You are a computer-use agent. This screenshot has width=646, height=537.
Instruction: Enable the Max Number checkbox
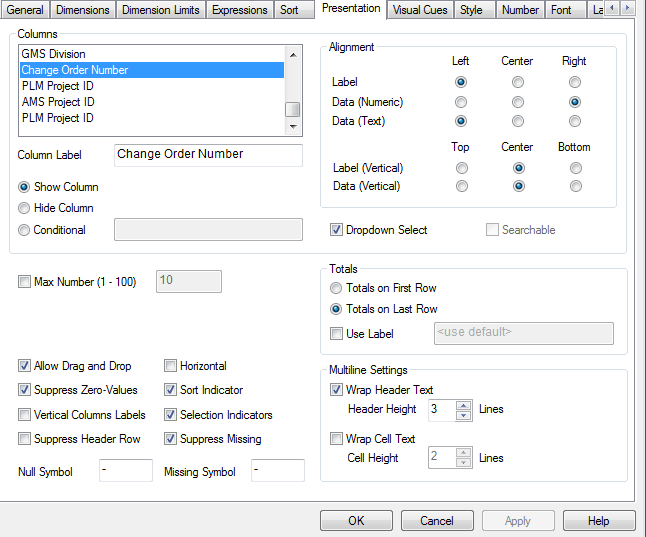coord(25,282)
